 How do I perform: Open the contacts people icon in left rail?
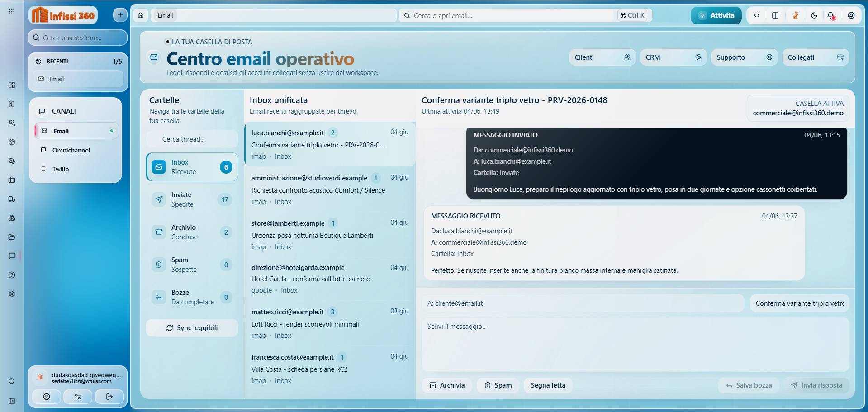12,123
